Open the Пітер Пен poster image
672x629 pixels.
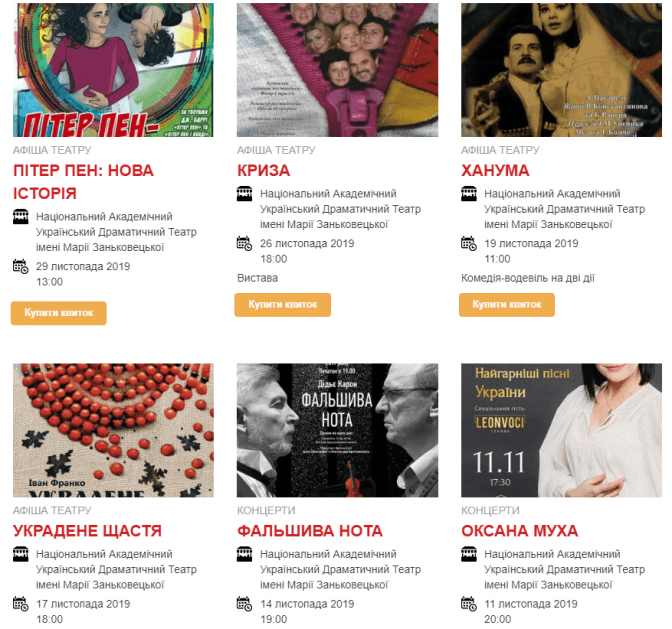pos(113,70)
